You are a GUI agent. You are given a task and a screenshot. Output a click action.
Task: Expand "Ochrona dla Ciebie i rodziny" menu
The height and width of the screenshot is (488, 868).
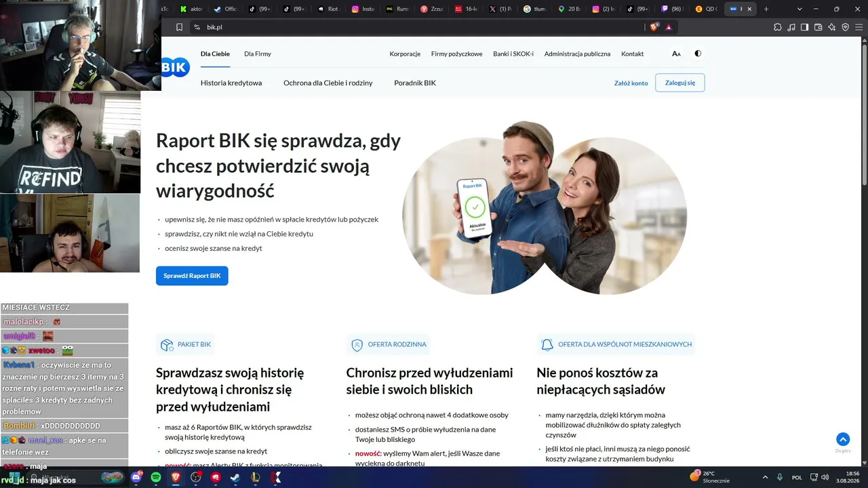pos(328,83)
